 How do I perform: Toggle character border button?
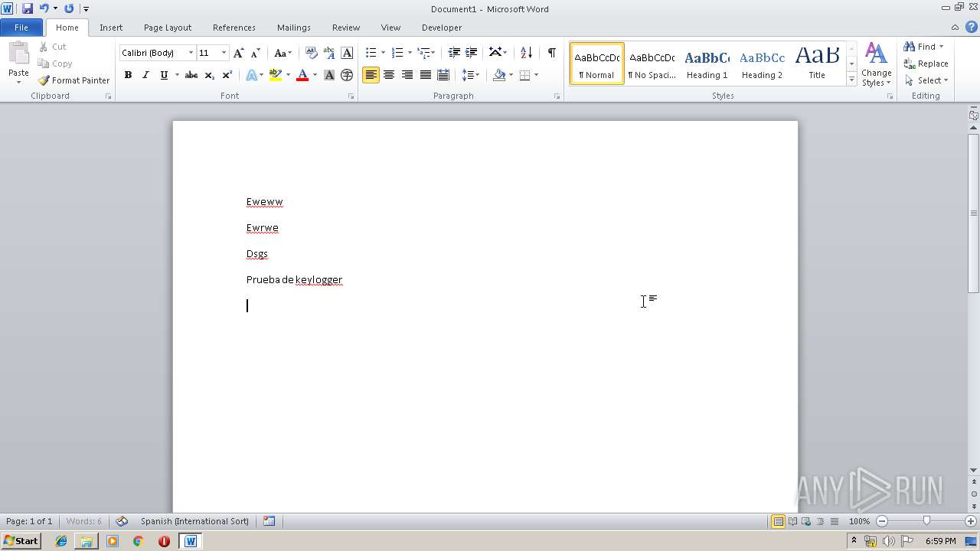[347, 53]
